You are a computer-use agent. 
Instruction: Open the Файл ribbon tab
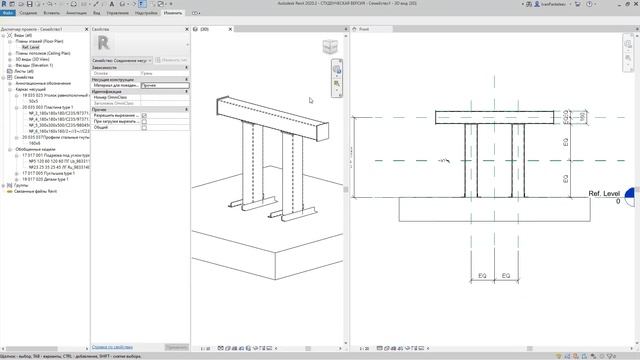coord(8,13)
